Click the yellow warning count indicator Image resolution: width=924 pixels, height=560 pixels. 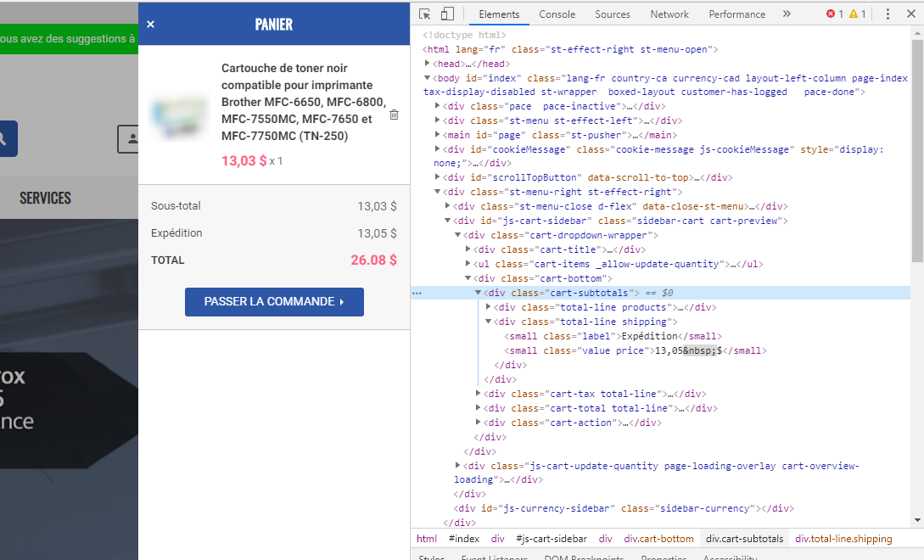(858, 14)
